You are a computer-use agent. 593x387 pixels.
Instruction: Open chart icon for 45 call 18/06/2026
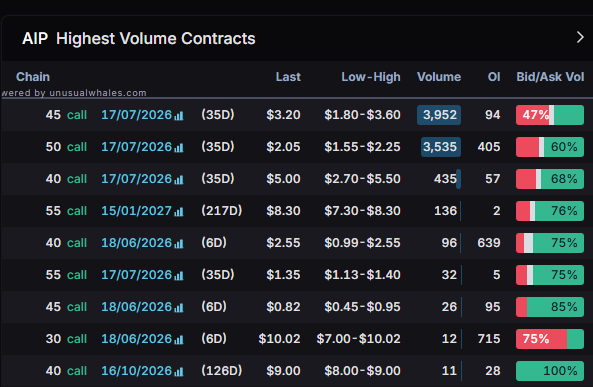[x=179, y=308]
